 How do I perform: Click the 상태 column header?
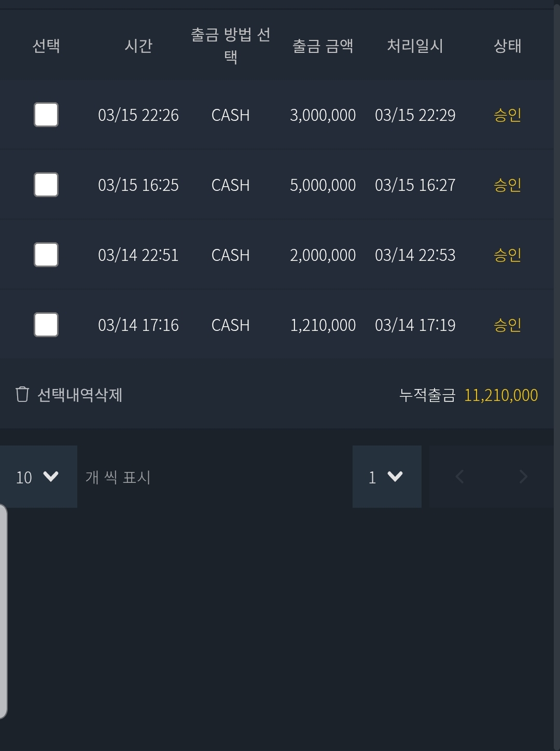click(x=507, y=46)
